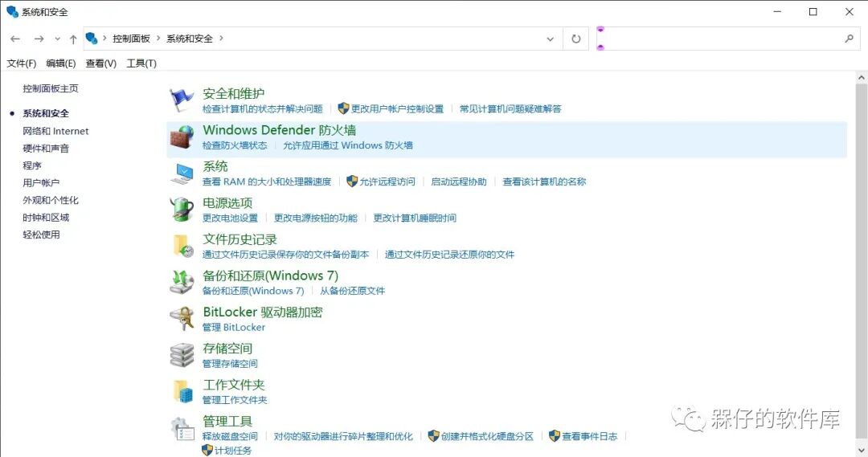Screen dimensions: 868x457
Task: Click the window title bar system icon
Action: coord(12,11)
